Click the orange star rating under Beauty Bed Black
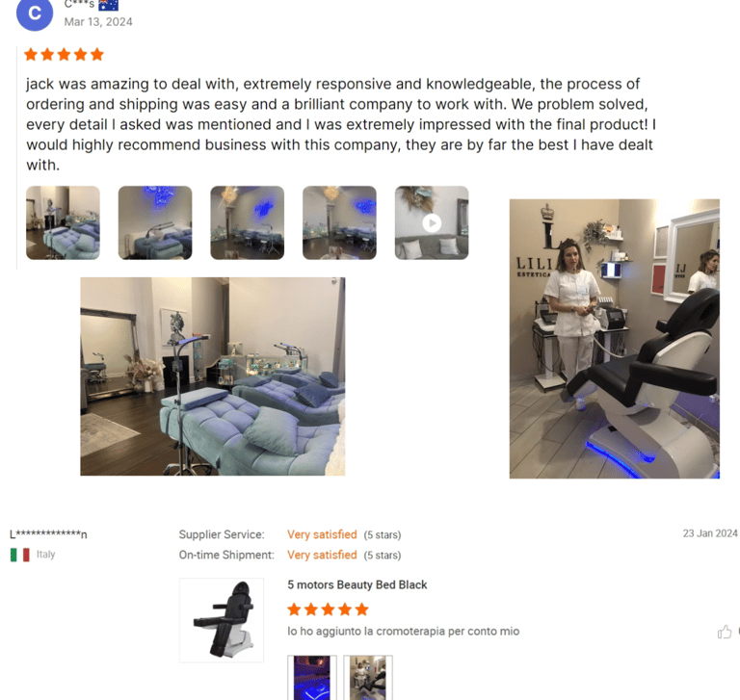The width and height of the screenshot is (740, 700). point(328,609)
